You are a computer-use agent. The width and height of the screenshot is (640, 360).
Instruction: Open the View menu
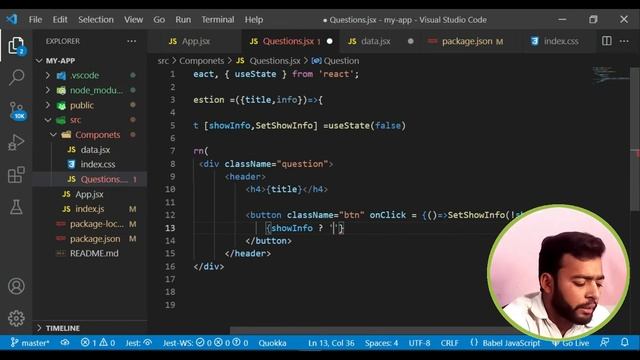(x=133, y=20)
